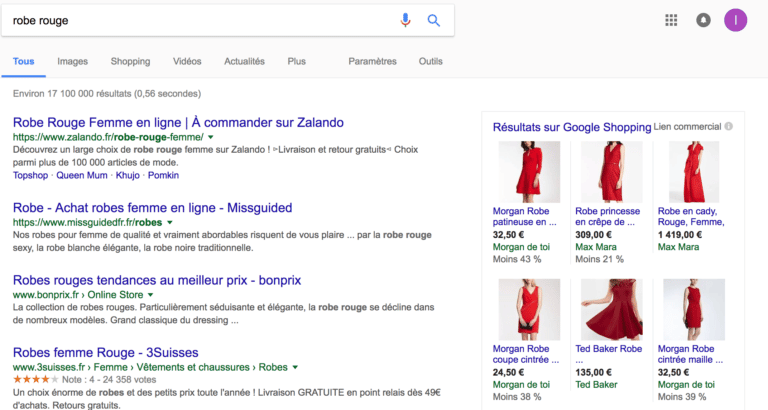This screenshot has width=768, height=410.
Task: Open the Robe Rouge Femme Zalando result
Action: coord(178,122)
